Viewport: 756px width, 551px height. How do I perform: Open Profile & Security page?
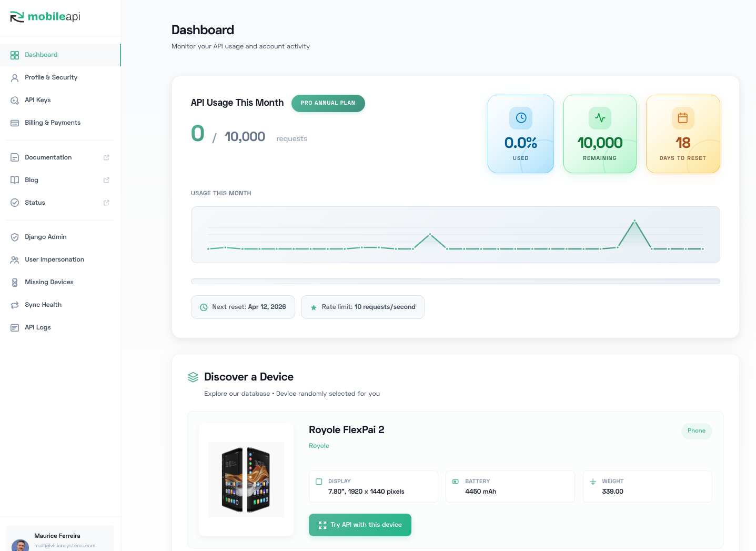(51, 77)
